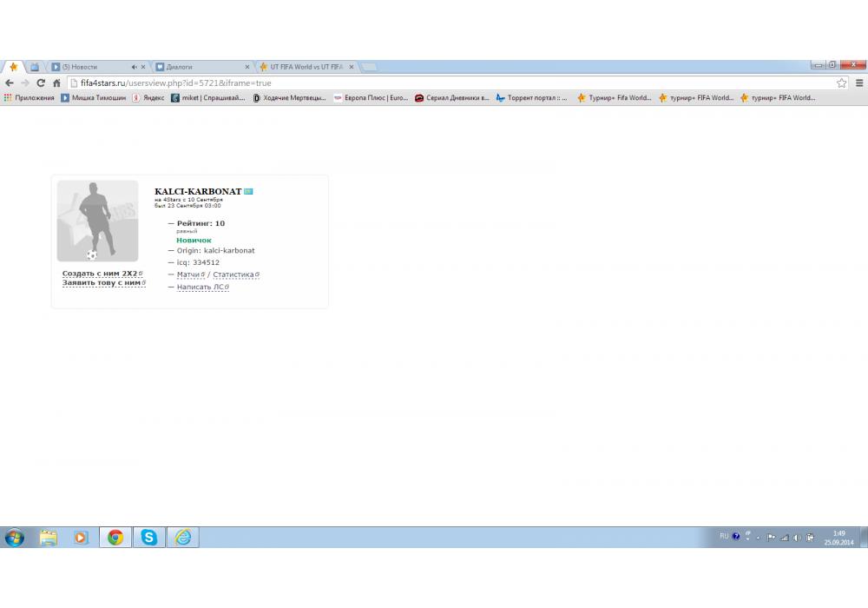Open Windows Media Player in the taskbar

[x=81, y=538]
